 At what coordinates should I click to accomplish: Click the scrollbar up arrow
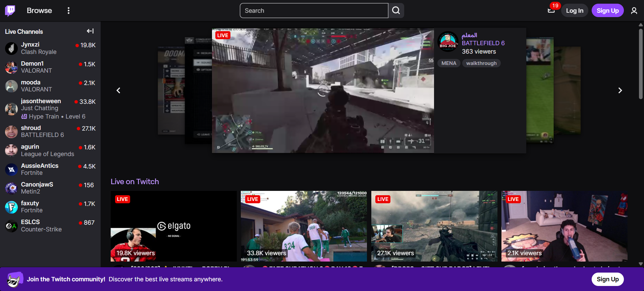641,25
